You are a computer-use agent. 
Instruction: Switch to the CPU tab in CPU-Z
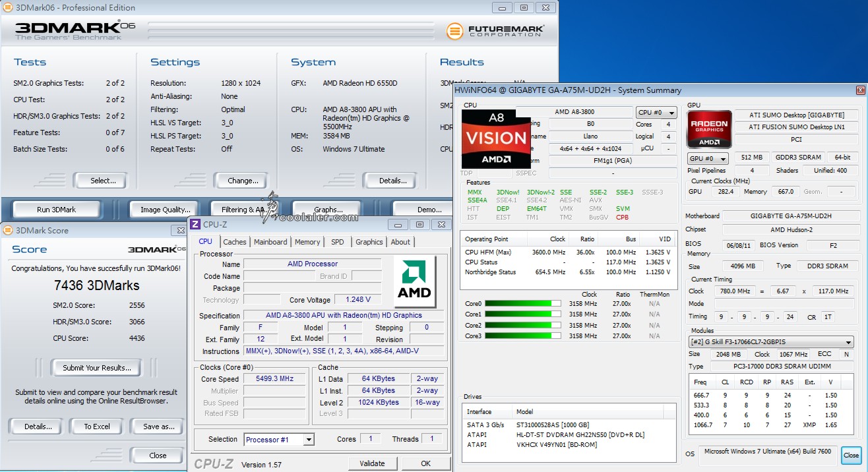[206, 242]
